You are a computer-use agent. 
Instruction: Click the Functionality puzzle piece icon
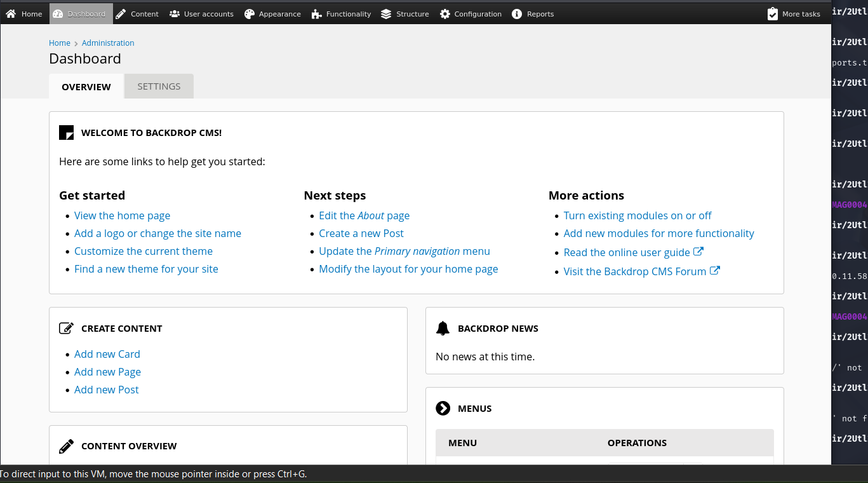(x=316, y=14)
